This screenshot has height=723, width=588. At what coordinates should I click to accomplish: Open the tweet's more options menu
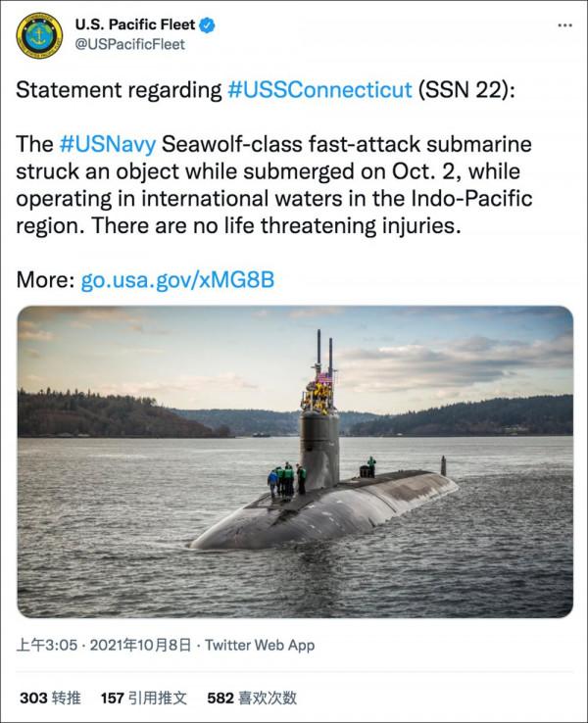[x=564, y=25]
